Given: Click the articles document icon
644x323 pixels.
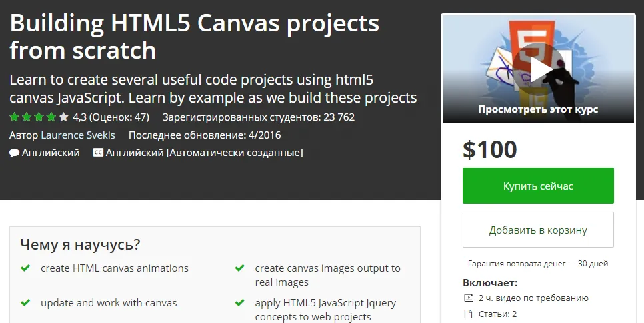Looking at the screenshot, I should click(468, 314).
